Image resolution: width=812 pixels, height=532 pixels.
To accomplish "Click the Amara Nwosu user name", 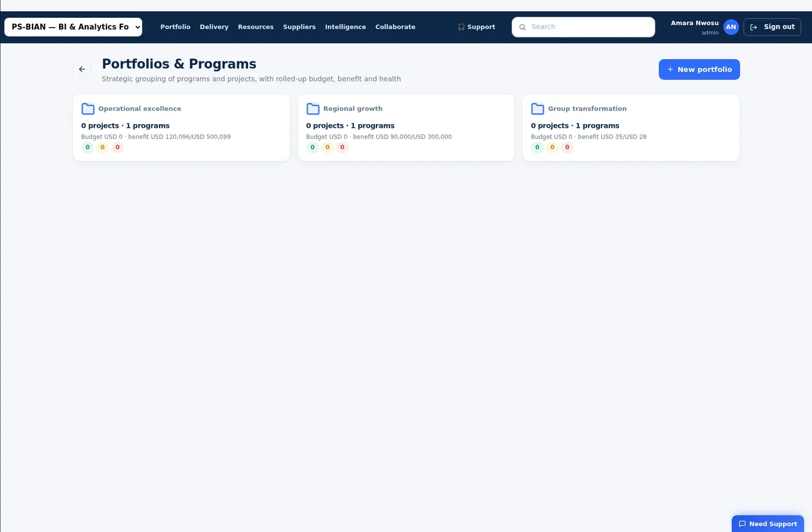I will 695,23.
